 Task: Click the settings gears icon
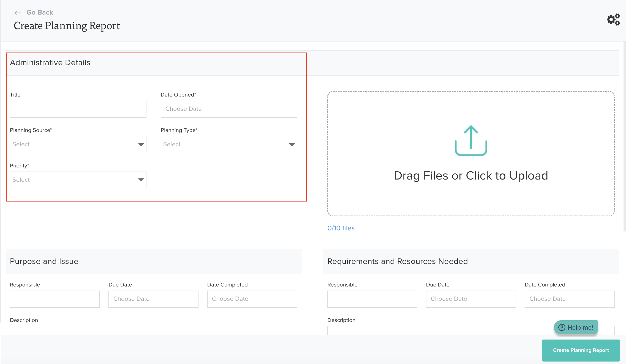click(613, 20)
